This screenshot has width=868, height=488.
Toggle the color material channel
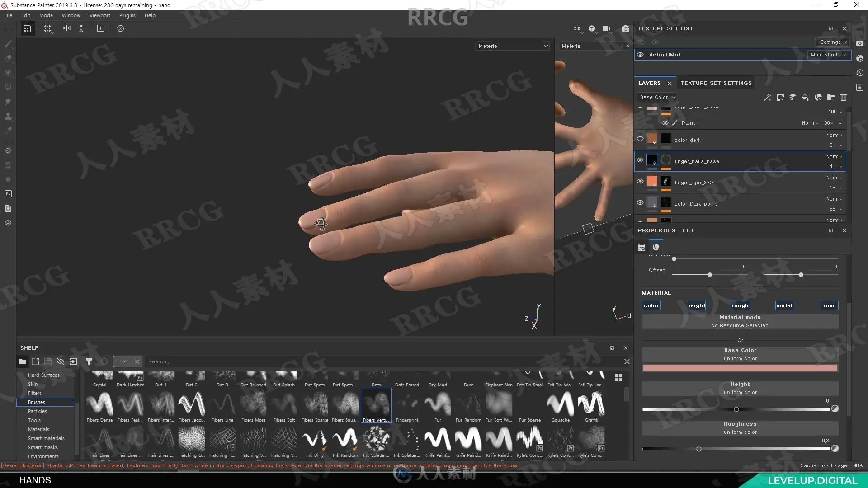tap(651, 306)
